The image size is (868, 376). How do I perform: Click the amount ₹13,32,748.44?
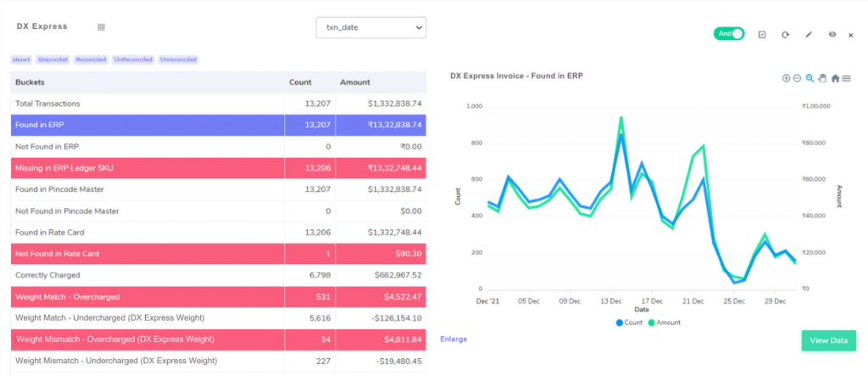tap(394, 168)
